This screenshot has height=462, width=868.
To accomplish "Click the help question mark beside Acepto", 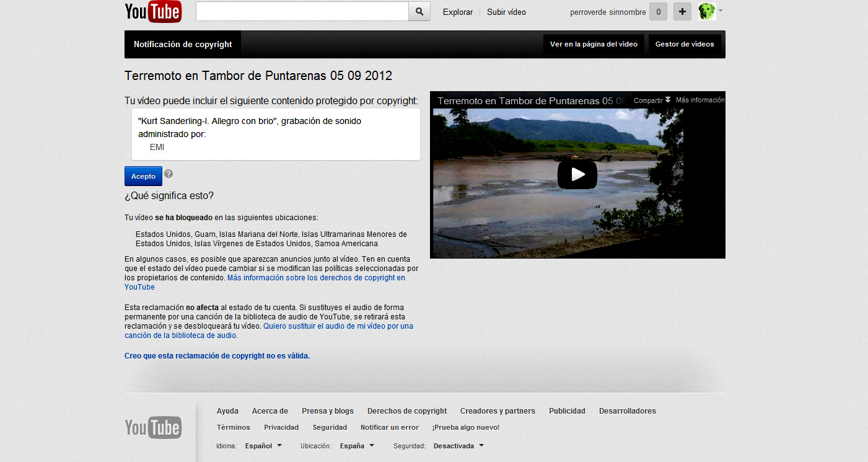I will click(169, 174).
